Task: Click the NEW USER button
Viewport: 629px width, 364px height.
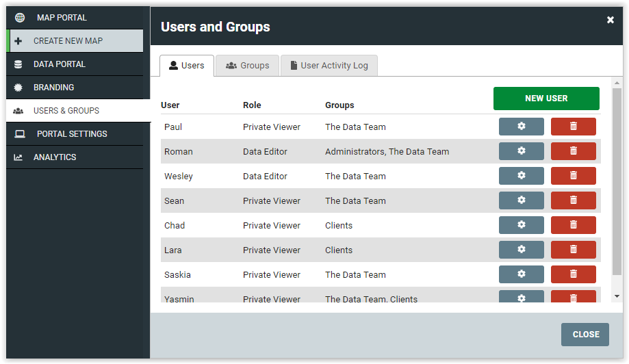Action: (546, 99)
